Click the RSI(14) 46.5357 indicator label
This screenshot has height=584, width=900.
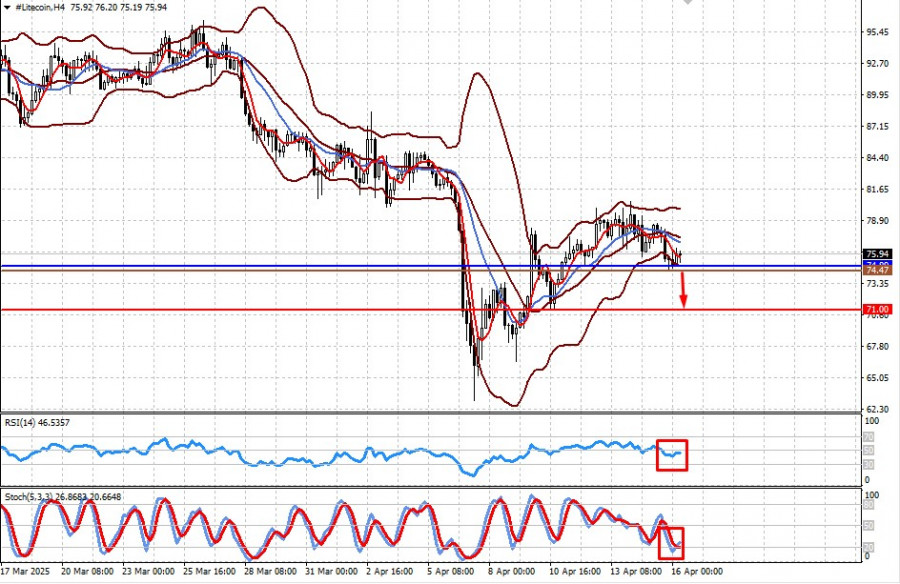pyautogui.click(x=37, y=423)
